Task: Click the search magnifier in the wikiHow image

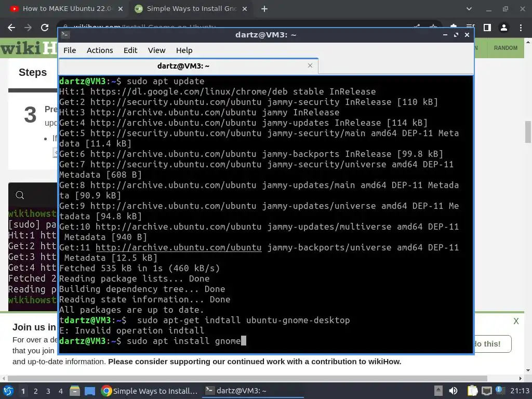Action: 20,195
